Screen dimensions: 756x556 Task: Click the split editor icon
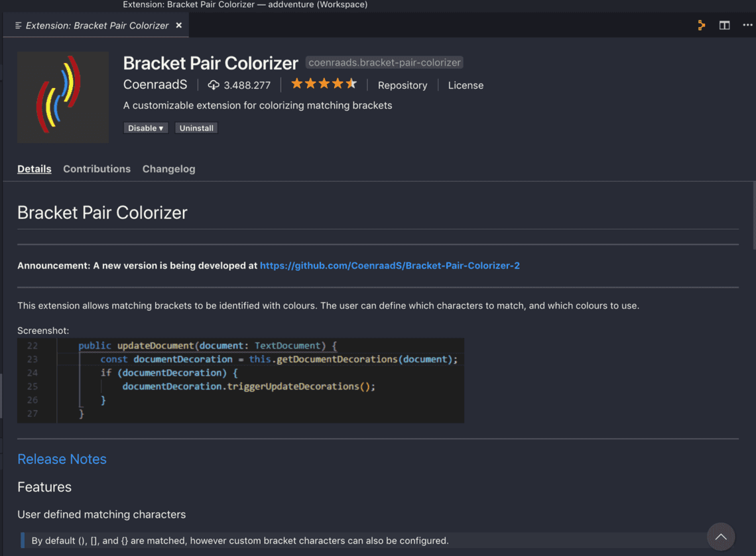pos(724,25)
